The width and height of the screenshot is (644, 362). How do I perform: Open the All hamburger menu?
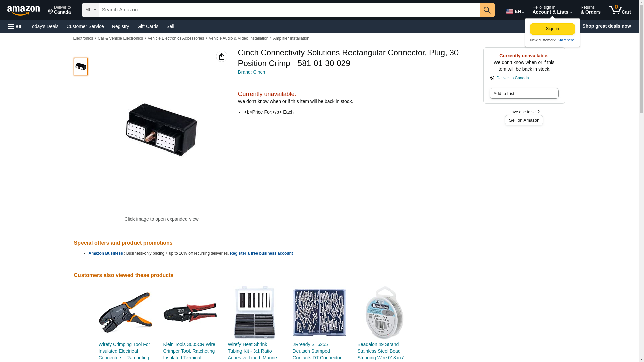click(15, 26)
